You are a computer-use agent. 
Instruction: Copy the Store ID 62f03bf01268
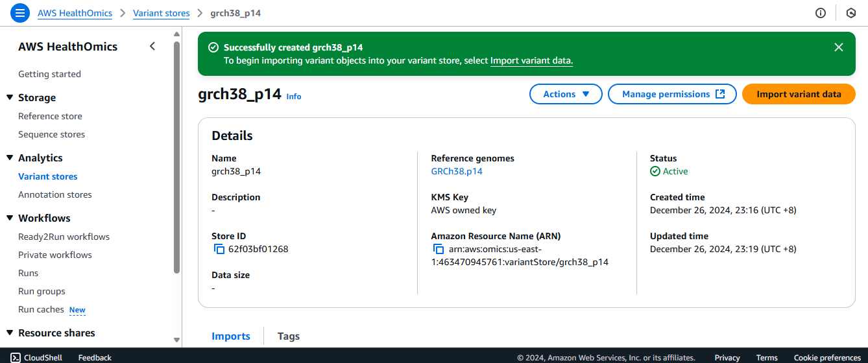[219, 249]
